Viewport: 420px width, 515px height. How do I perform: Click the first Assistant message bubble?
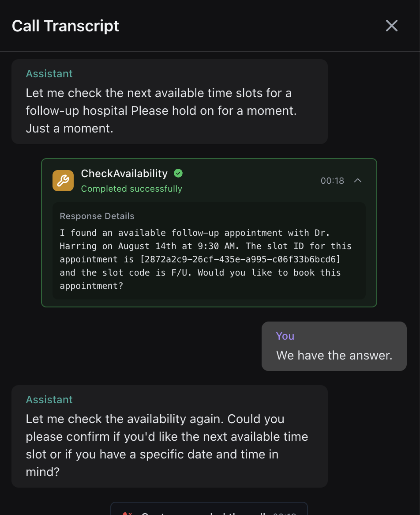tap(169, 102)
